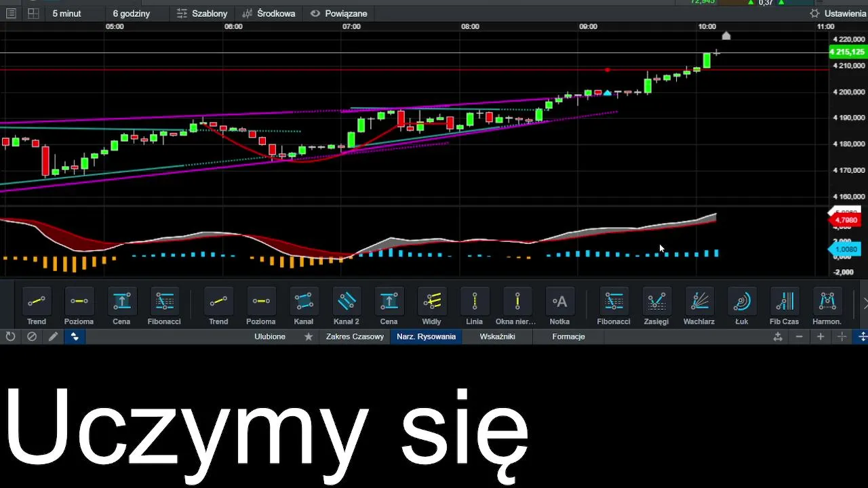Select the Zasięgi drawing tool
868x488 pixels.
click(x=656, y=307)
